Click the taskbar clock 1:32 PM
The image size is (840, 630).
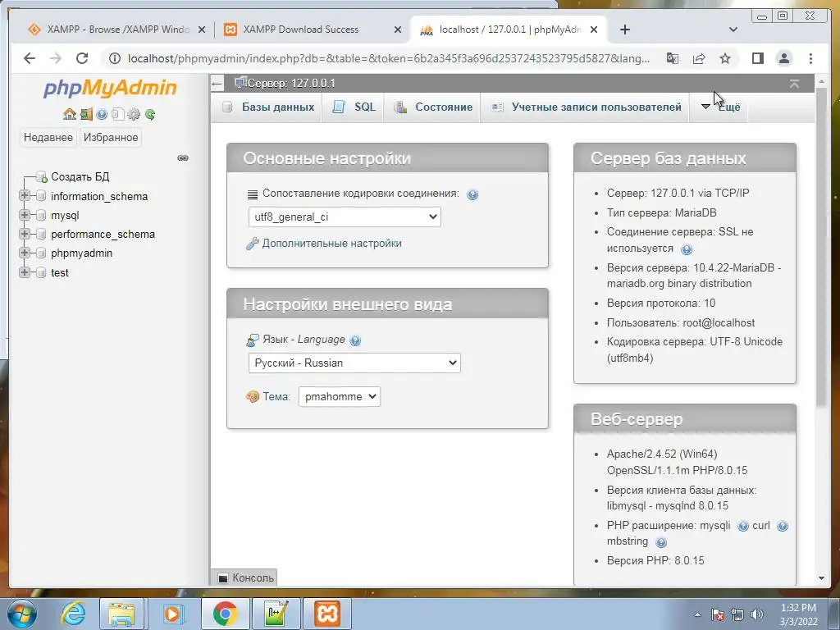point(798,608)
